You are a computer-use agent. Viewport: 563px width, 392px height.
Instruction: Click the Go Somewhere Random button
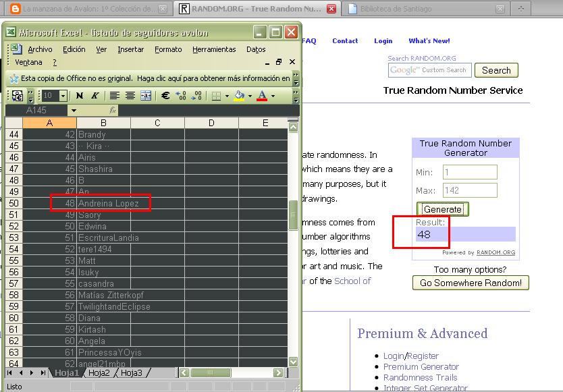[471, 283]
